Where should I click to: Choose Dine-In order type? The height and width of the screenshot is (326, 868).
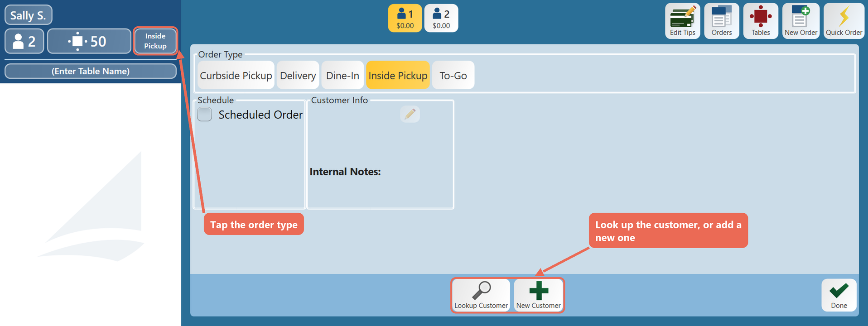342,75
